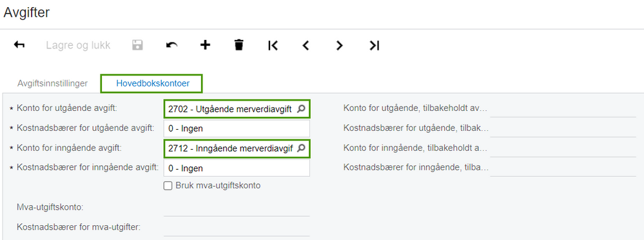The image size is (644, 240).
Task: Go to previous record chevron
Action: [x=306, y=45]
